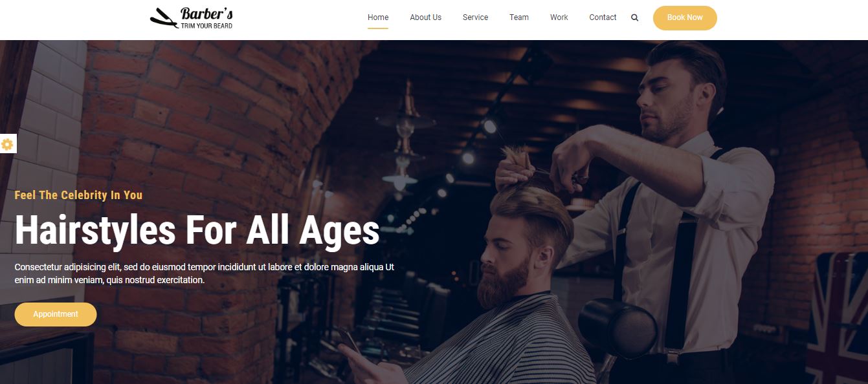
Task: Select Service in the navigation
Action: pos(475,17)
